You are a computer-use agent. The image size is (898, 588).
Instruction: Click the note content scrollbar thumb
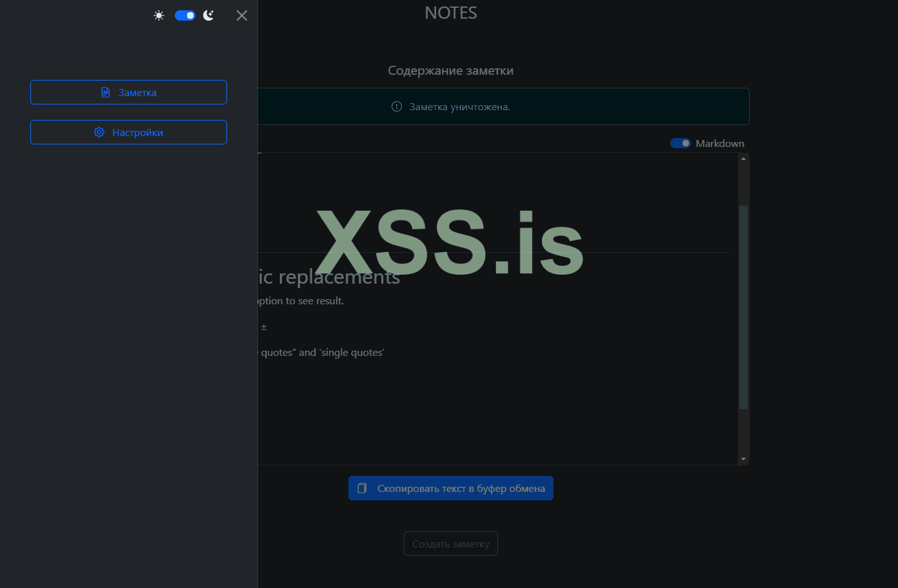[743, 307]
